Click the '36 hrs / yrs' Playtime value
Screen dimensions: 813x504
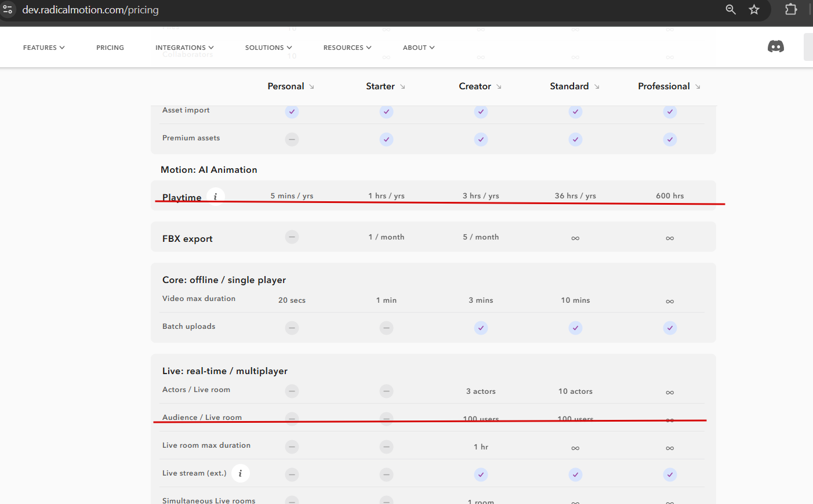coord(575,196)
